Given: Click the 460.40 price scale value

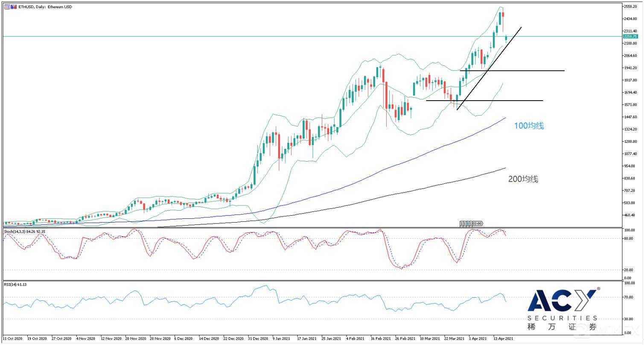Looking at the screenshot, I should pos(629,215).
